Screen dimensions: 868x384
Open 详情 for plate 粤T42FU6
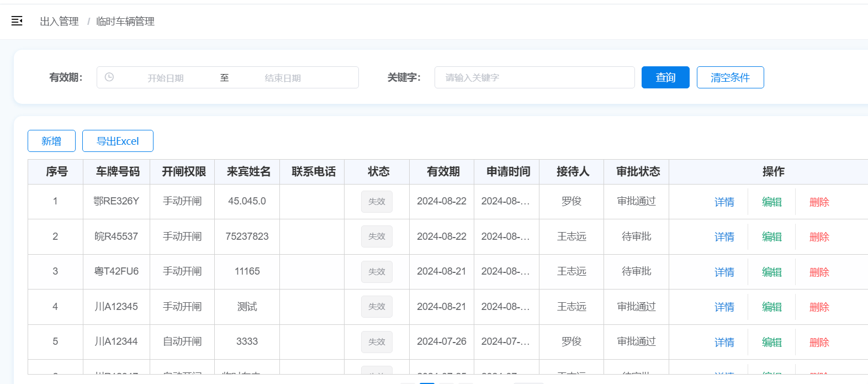pos(724,272)
